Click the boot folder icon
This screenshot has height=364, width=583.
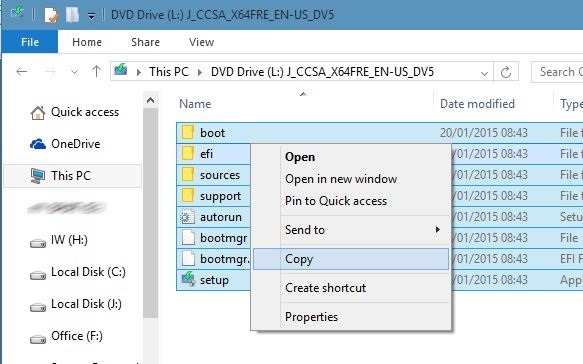click(188, 132)
